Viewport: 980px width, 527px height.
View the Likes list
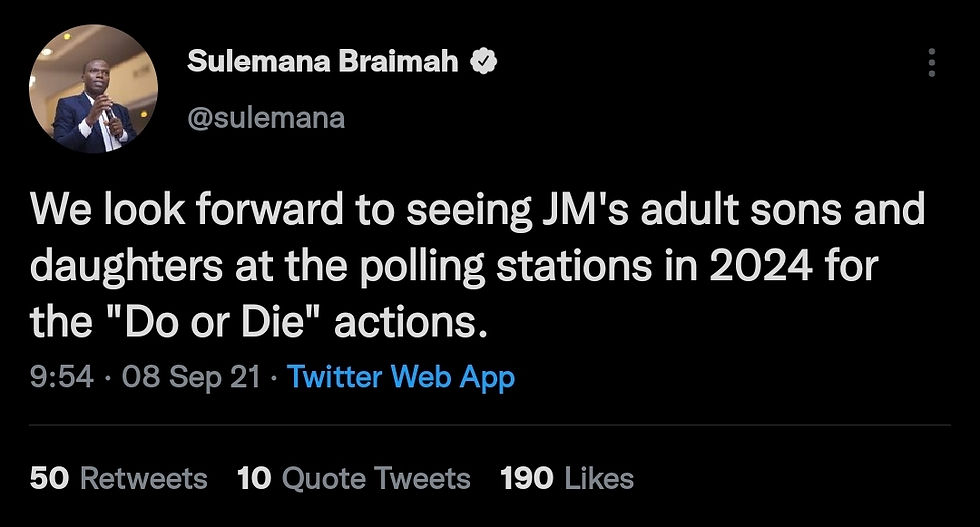pos(599,478)
